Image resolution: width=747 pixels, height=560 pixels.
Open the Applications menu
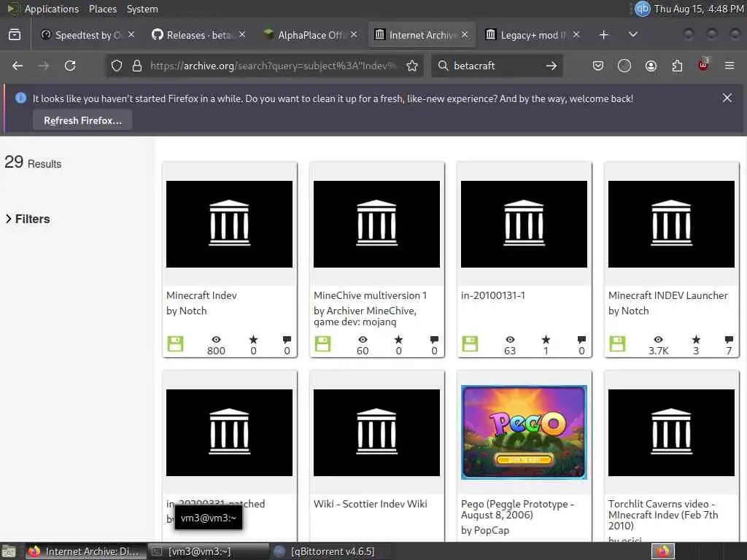(x=52, y=9)
